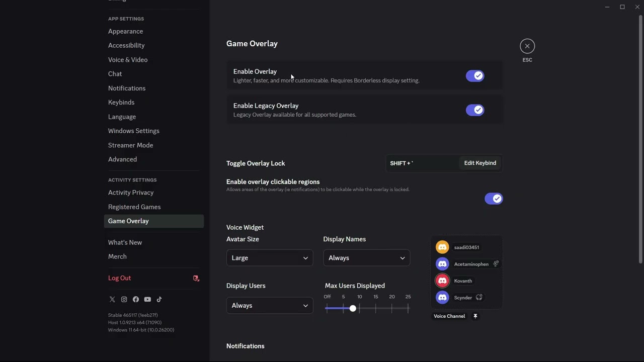
Task: Click the "Notifications" section heading in the main panel
Action: point(246,346)
